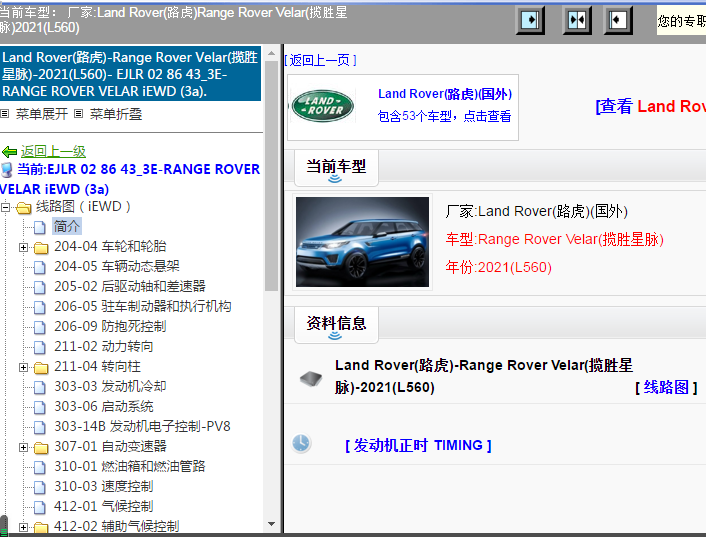Collapse the 线路图 (iEWD) root node
This screenshot has height=537, width=706.
[5, 207]
